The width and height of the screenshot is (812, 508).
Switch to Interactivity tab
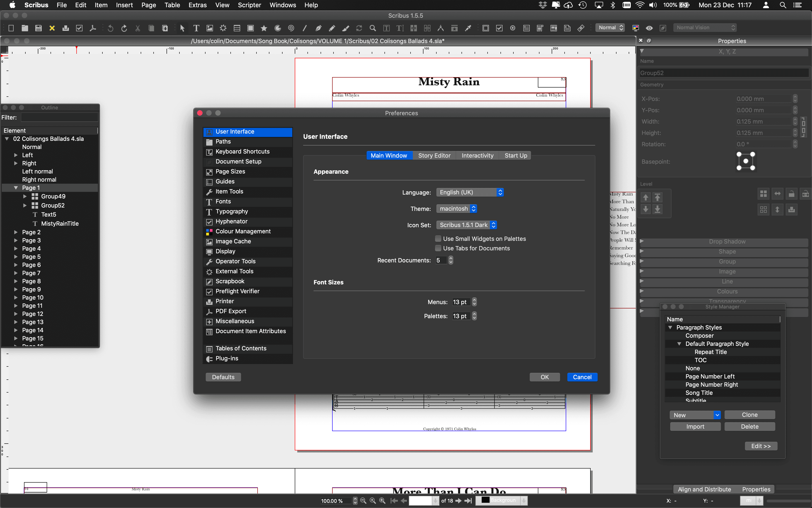coord(477,156)
